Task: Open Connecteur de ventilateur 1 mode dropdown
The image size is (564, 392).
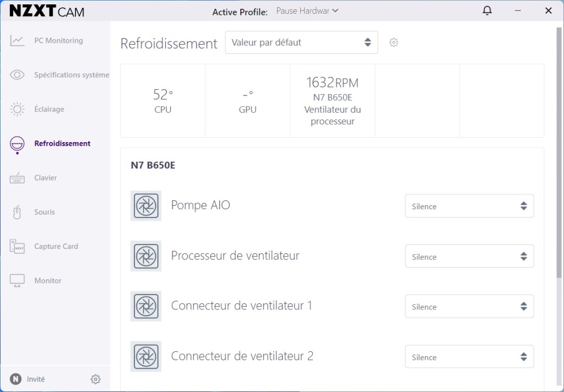Action: (x=469, y=307)
